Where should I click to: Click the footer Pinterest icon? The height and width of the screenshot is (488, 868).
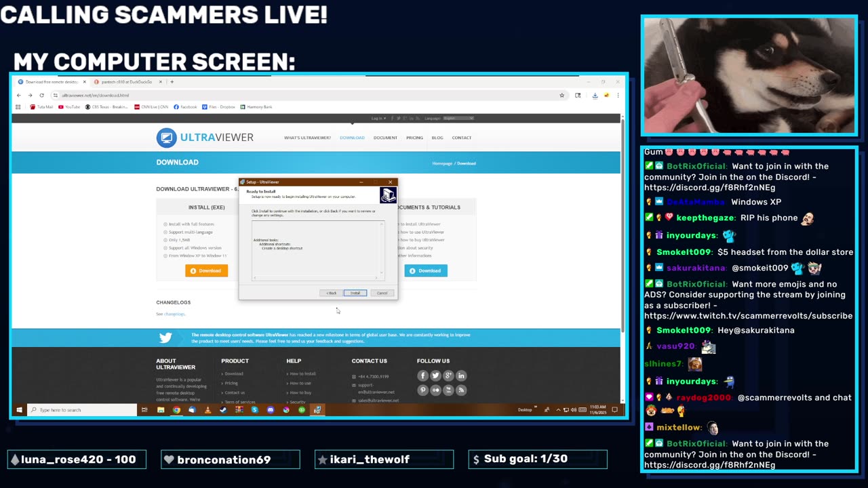422,390
